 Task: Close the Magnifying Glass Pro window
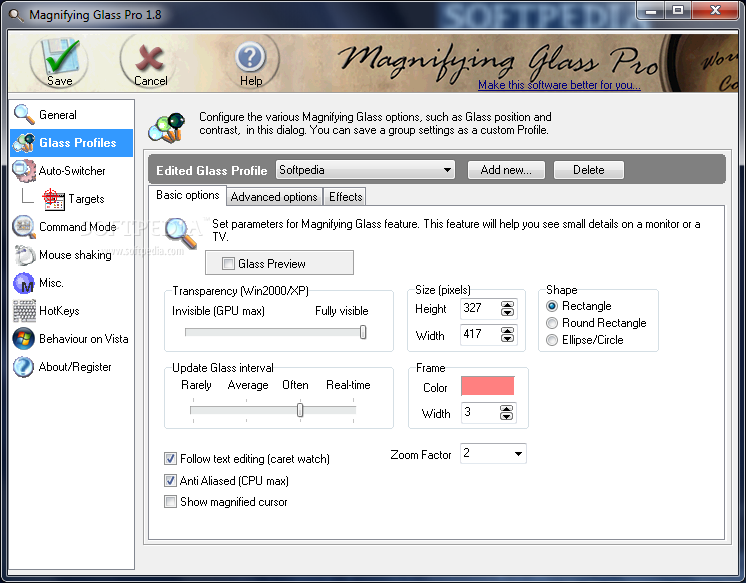pyautogui.click(x=715, y=11)
